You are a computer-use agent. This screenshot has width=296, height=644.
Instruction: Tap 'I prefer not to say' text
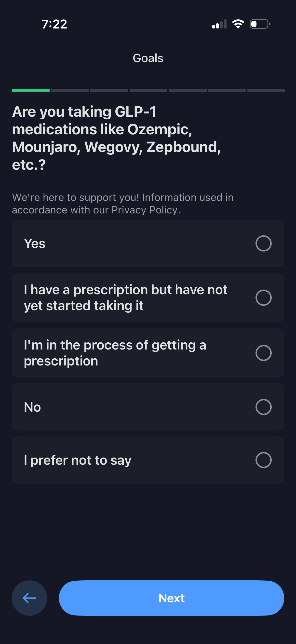click(x=77, y=460)
